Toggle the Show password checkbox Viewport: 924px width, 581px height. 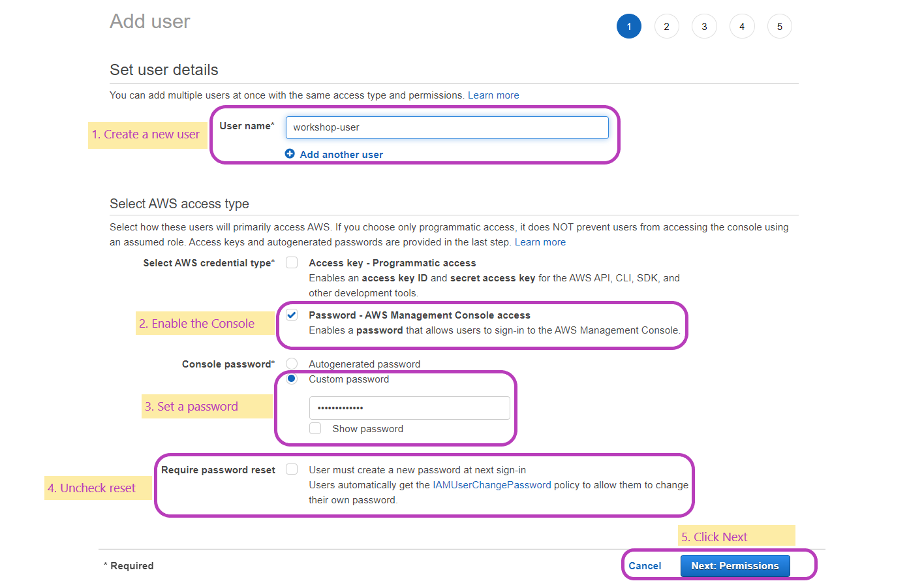[315, 428]
